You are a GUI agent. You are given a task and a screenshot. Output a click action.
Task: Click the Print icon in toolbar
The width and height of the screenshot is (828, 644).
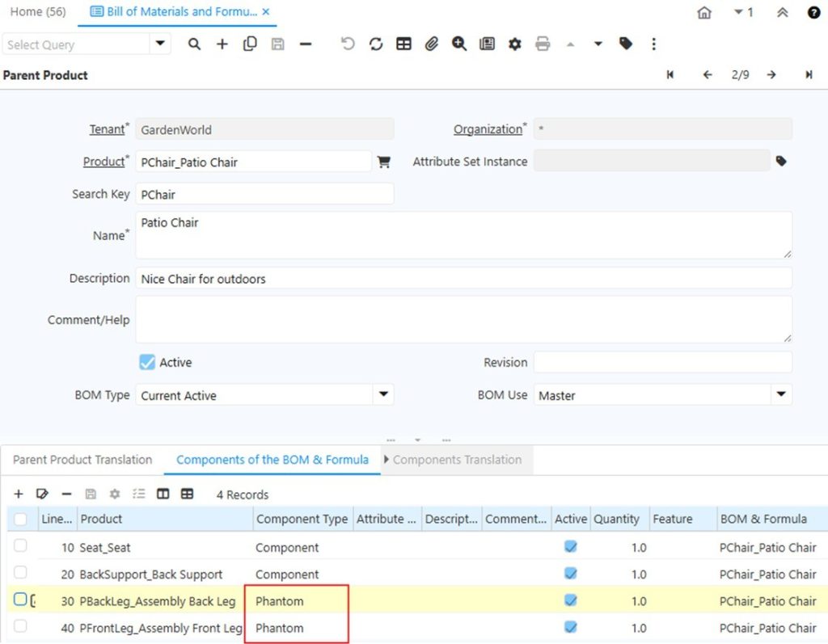coord(543,44)
